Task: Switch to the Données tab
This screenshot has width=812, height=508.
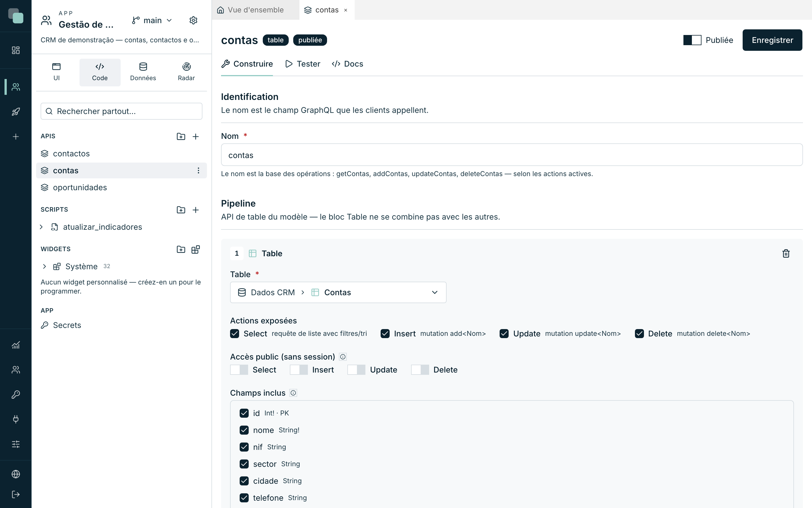Action: (143, 72)
